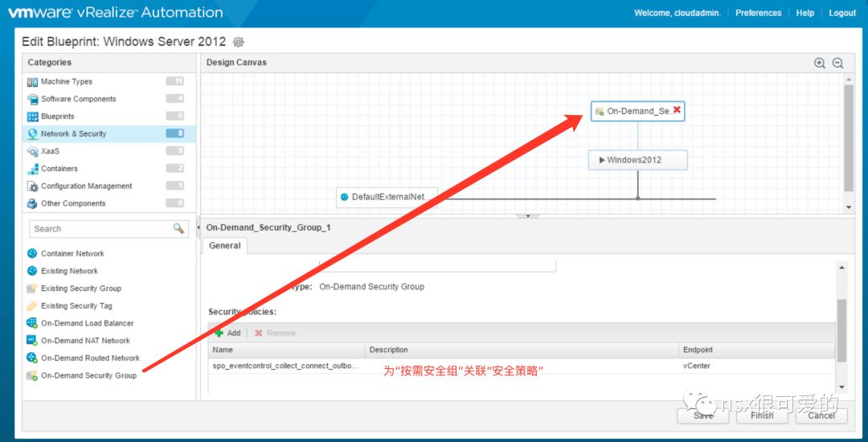This screenshot has height=442, width=868.
Task: Click the vCenter endpoint cell
Action: point(756,366)
